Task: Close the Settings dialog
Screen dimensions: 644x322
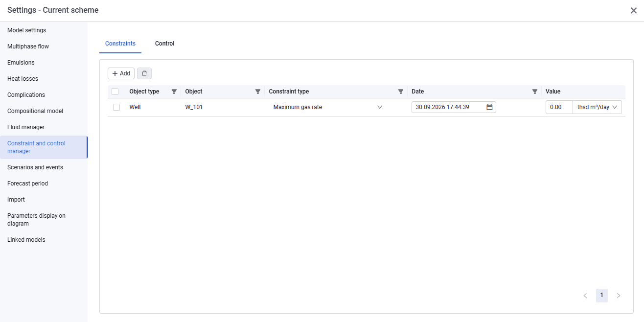Action: [633, 10]
